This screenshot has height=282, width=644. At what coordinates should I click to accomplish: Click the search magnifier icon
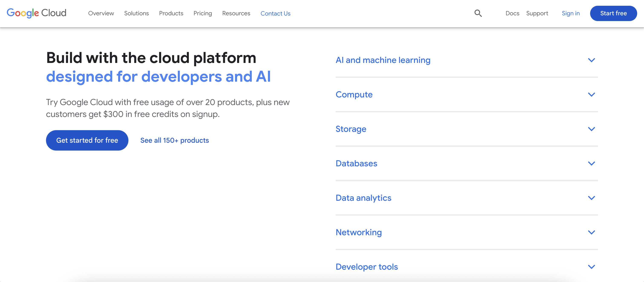478,13
